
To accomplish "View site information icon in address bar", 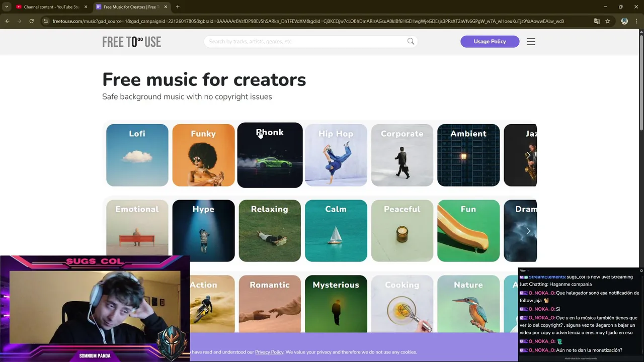I will [x=46, y=21].
